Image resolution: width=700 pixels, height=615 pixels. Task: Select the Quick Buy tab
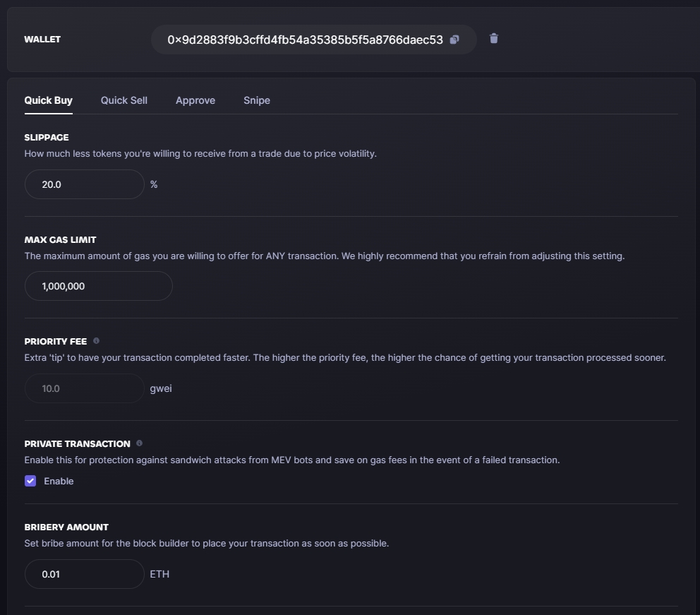(48, 100)
